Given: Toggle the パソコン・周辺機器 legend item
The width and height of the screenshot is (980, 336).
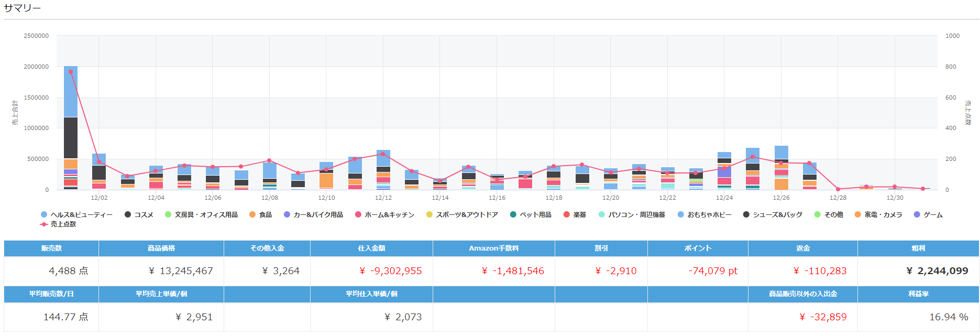Looking at the screenshot, I should tap(632, 215).
